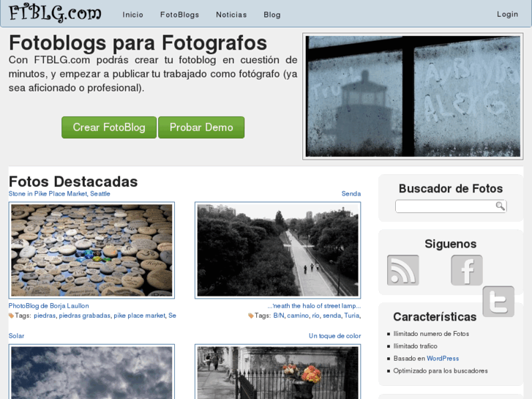Click the FTBLG.com logo

55,13
